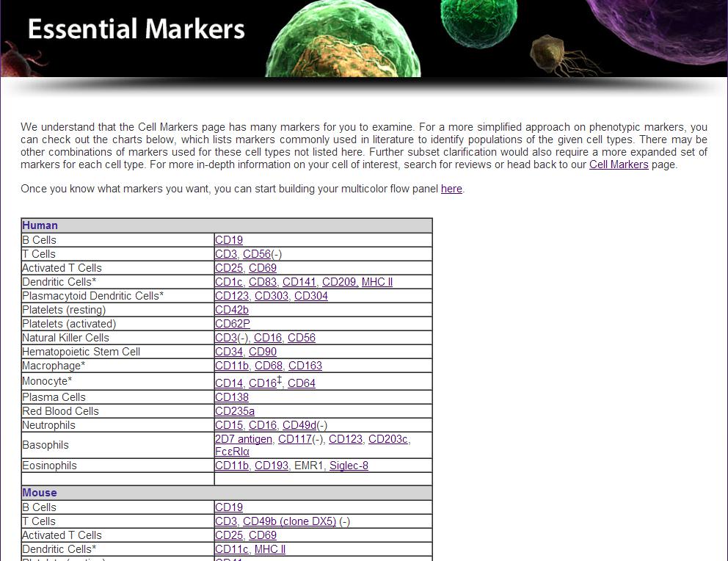Open CD68 macrophage marker link
Viewport: 728px width, 561px height.
point(268,366)
